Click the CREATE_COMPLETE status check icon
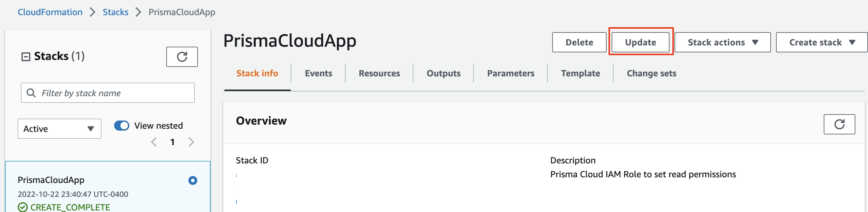This screenshot has width=868, height=212. [x=22, y=207]
